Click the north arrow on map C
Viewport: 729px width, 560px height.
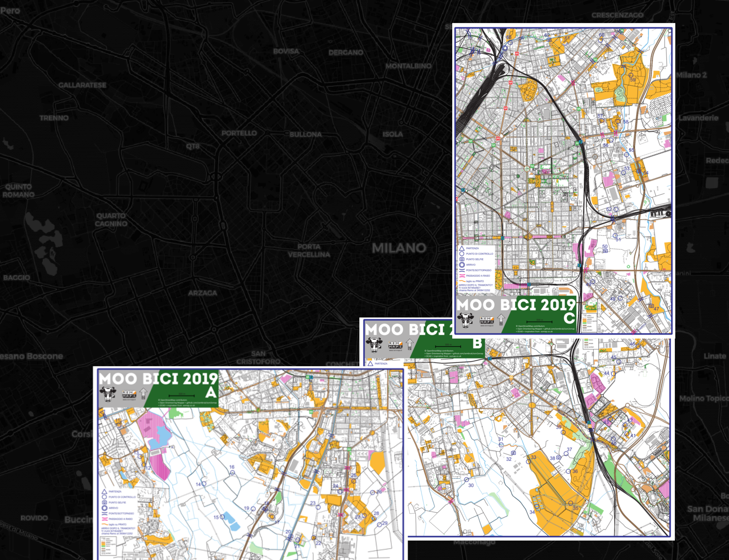[x=501, y=320]
